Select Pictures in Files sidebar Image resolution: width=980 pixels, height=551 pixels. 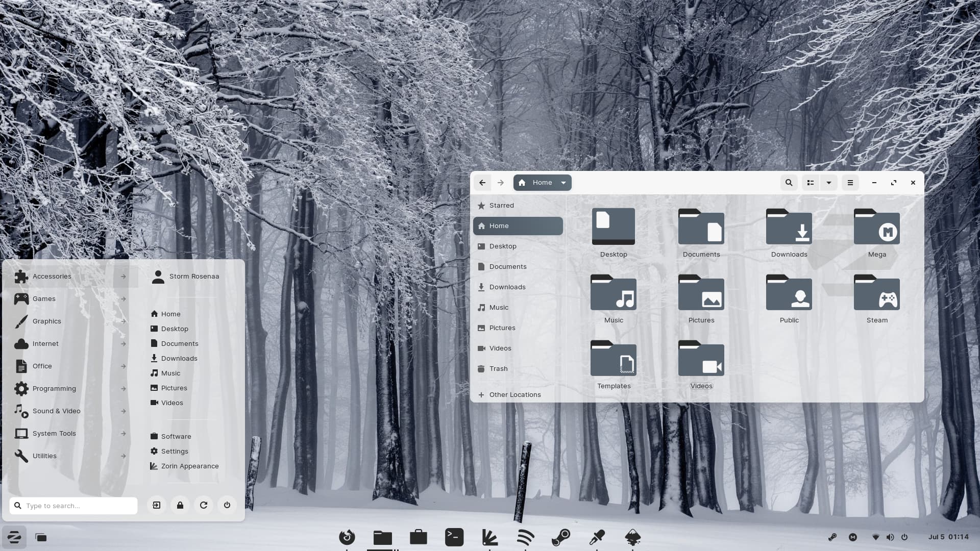tap(518, 328)
